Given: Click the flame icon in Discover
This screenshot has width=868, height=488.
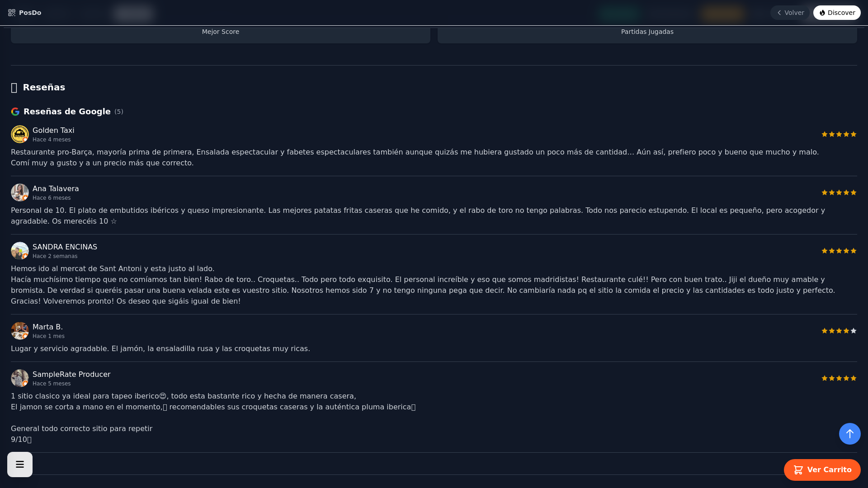Looking at the screenshot, I should pos(822,13).
